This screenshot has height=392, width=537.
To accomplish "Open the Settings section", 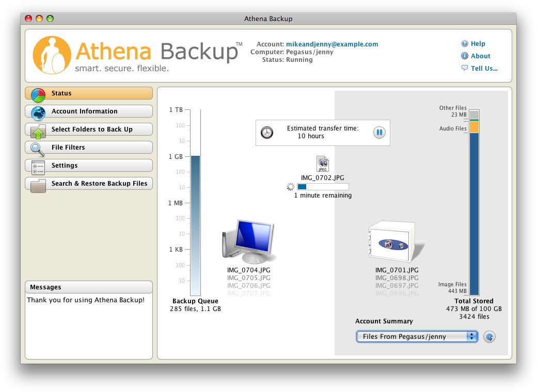I will coord(89,166).
